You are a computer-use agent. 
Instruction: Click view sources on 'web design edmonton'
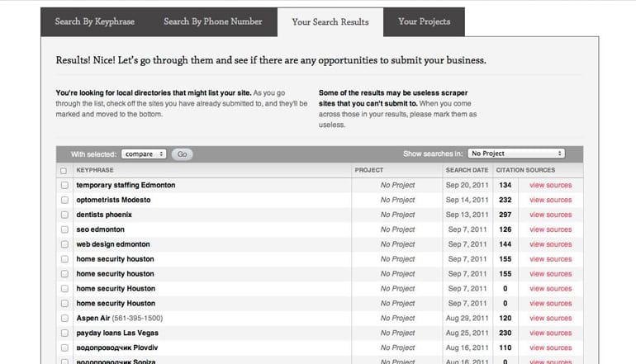(550, 245)
